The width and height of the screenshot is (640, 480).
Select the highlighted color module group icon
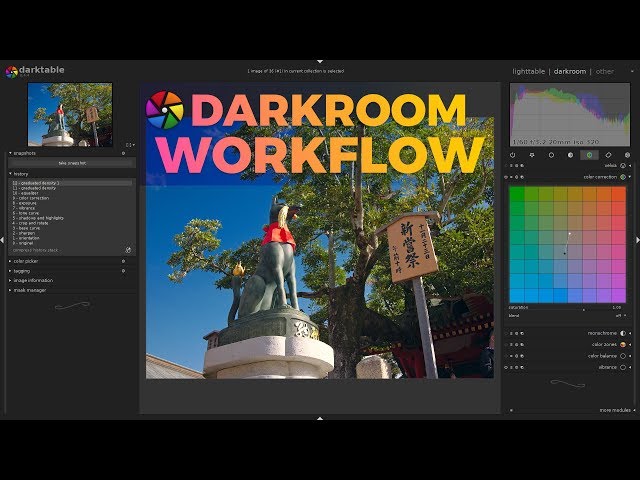(589, 155)
